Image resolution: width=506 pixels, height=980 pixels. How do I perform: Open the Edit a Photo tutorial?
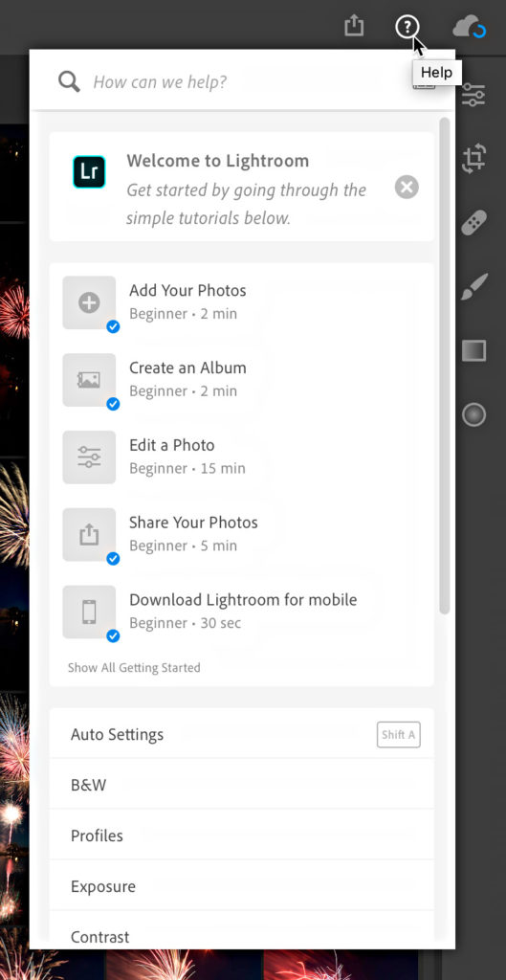241,457
